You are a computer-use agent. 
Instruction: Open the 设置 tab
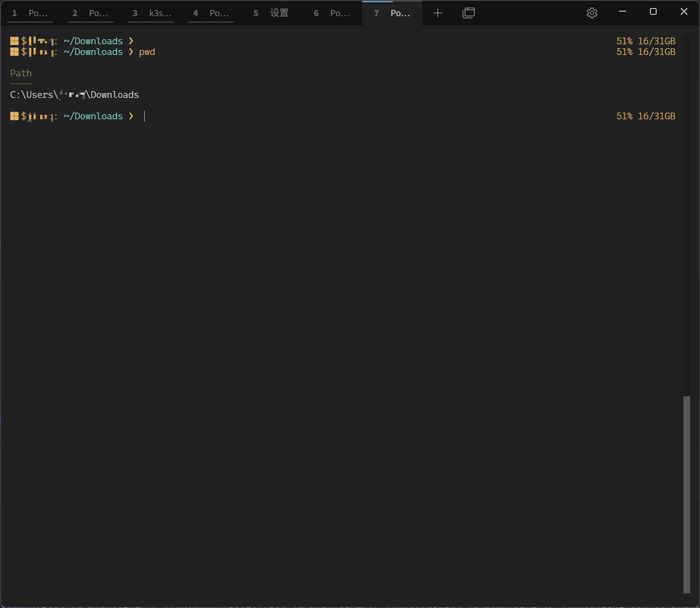tap(272, 13)
